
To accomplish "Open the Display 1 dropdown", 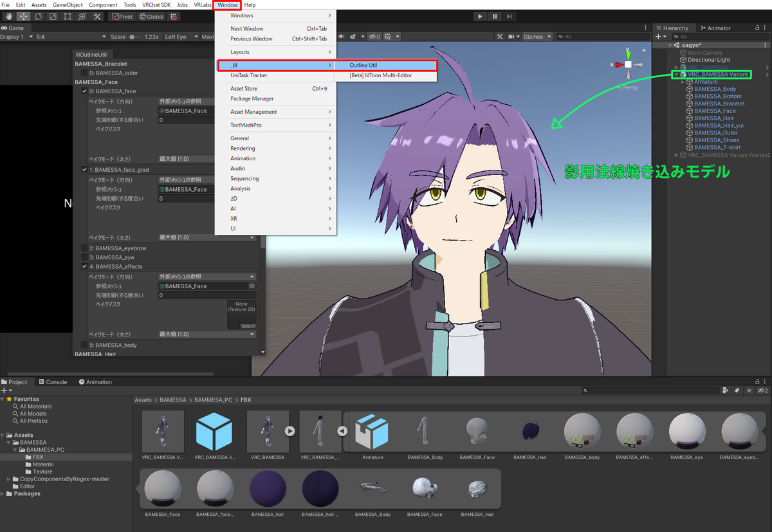I will click(x=17, y=37).
